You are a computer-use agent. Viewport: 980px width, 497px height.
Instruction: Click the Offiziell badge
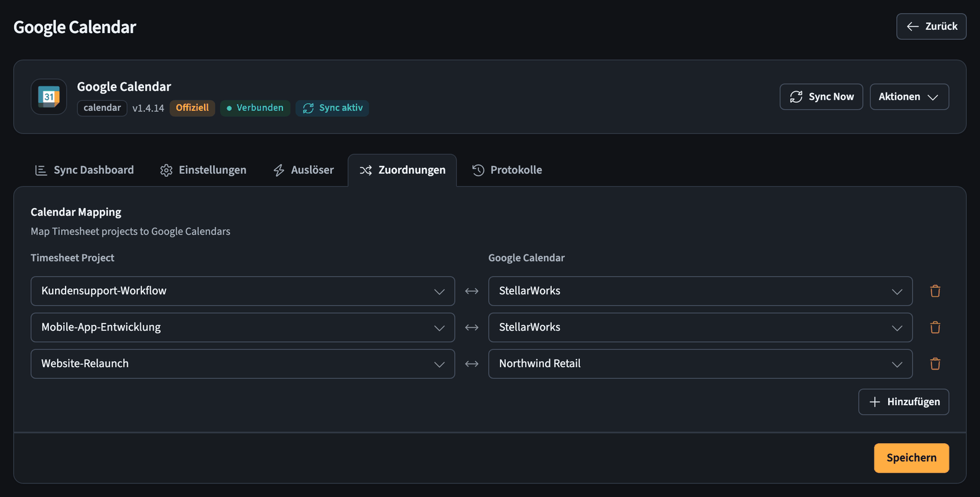(192, 108)
